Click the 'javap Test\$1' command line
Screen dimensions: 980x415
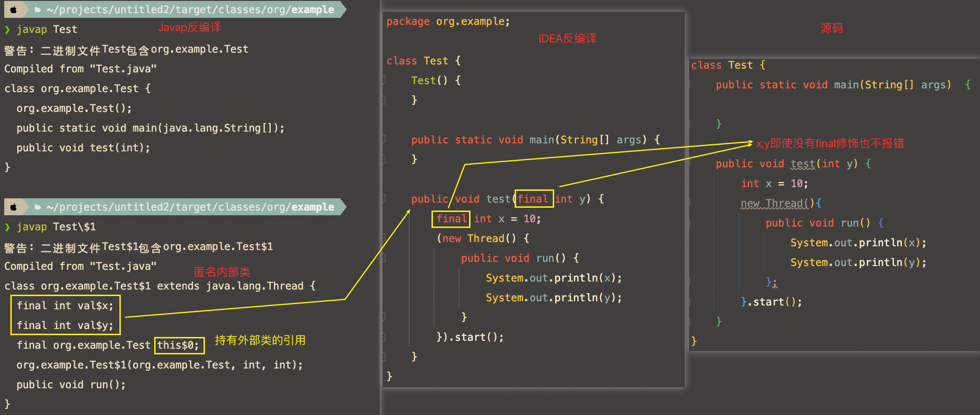point(56,227)
